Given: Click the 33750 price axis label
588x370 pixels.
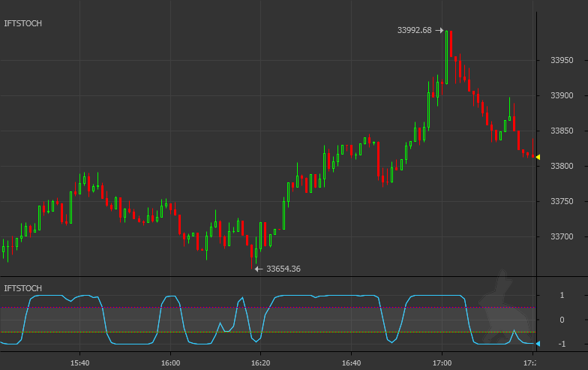Looking at the screenshot, I should pyautogui.click(x=562, y=201).
